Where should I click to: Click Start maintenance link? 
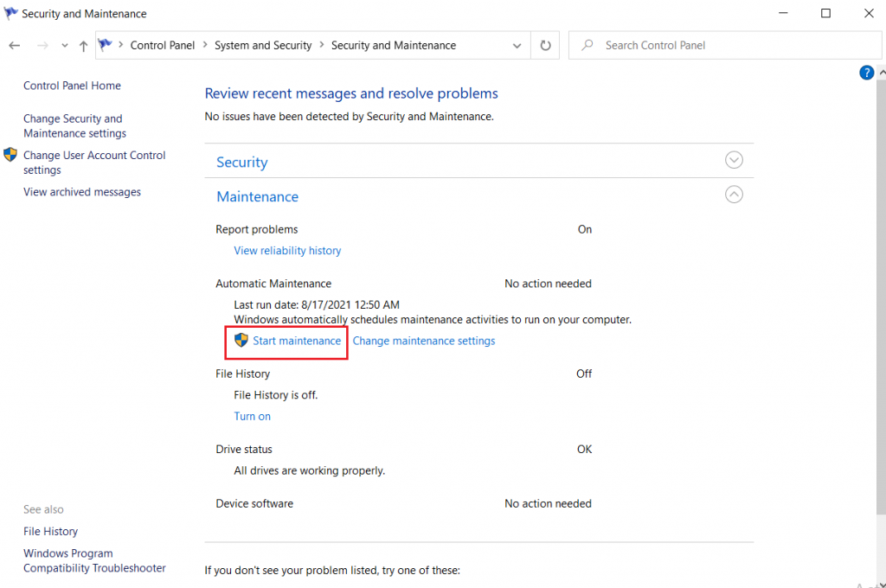[x=297, y=342]
